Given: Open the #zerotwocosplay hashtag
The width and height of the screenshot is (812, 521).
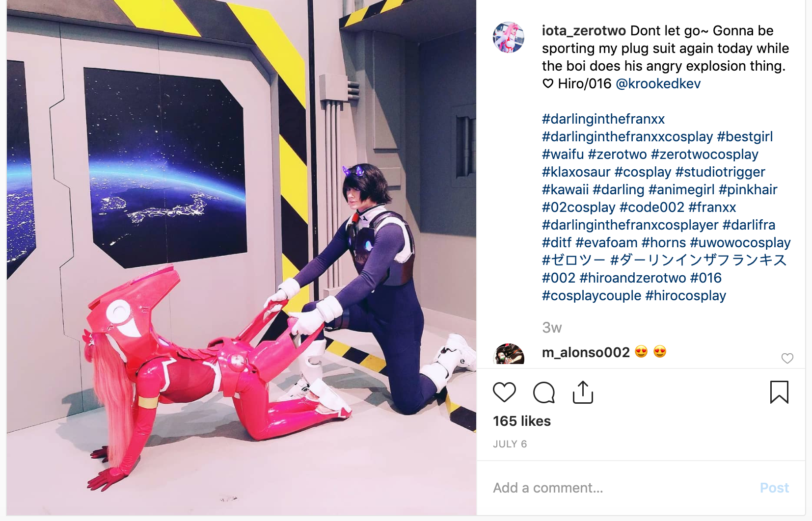Looking at the screenshot, I should pyautogui.click(x=704, y=154).
